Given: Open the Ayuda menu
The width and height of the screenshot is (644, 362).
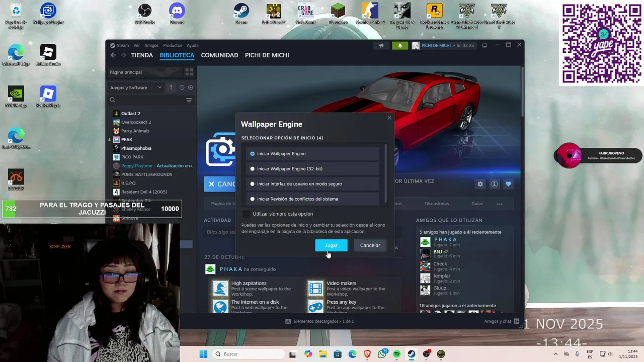Looking at the screenshot, I should coord(193,45).
